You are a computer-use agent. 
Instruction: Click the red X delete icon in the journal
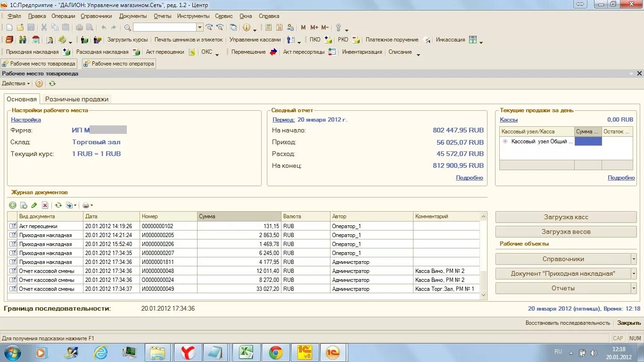45,205
